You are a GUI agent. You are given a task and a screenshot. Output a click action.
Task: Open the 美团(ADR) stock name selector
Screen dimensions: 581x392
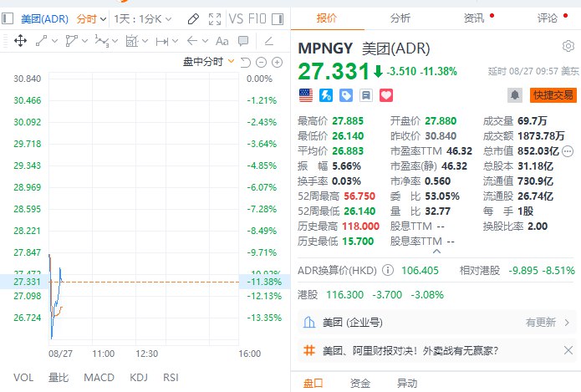click(x=45, y=19)
